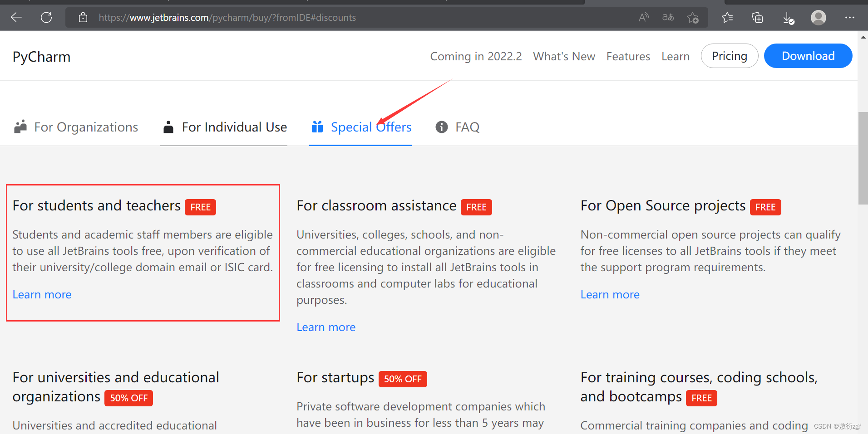Click FREE badge beside Open Source projects
The image size is (868, 434).
765,207
